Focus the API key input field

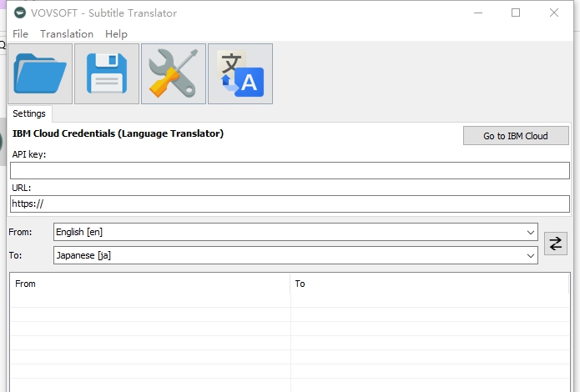pos(290,170)
